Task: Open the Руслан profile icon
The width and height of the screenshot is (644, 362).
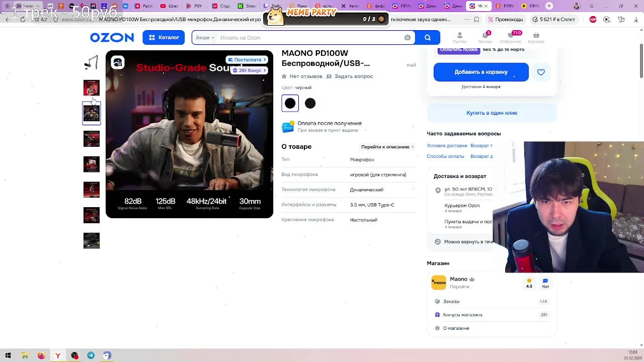Action: pyautogui.click(x=459, y=38)
